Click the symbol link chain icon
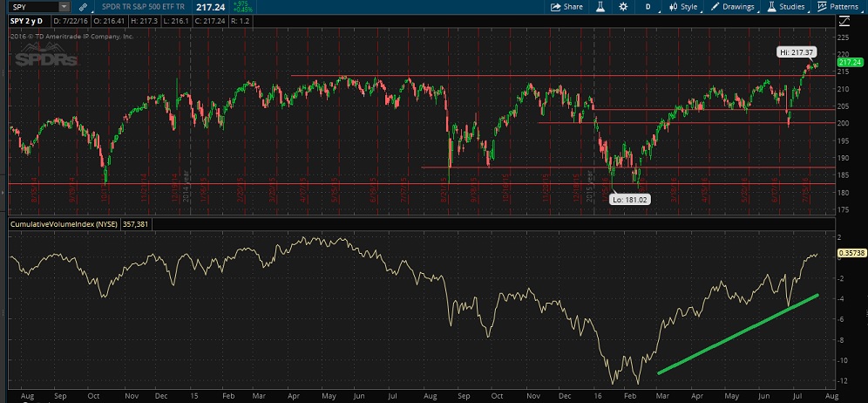This screenshot has width=868, height=403. click(83, 7)
